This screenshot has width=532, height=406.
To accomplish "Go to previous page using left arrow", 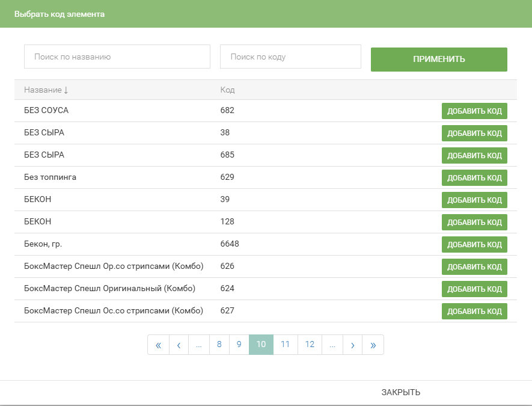I will click(179, 345).
